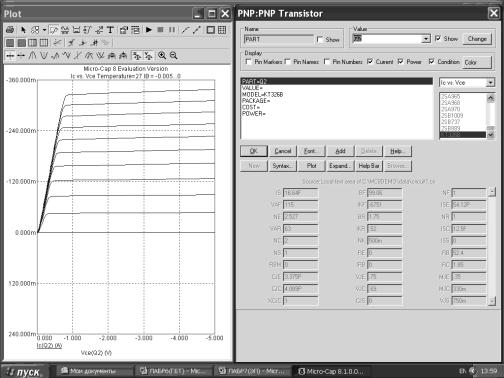Enable the Show checkbox next to Name

[320, 40]
